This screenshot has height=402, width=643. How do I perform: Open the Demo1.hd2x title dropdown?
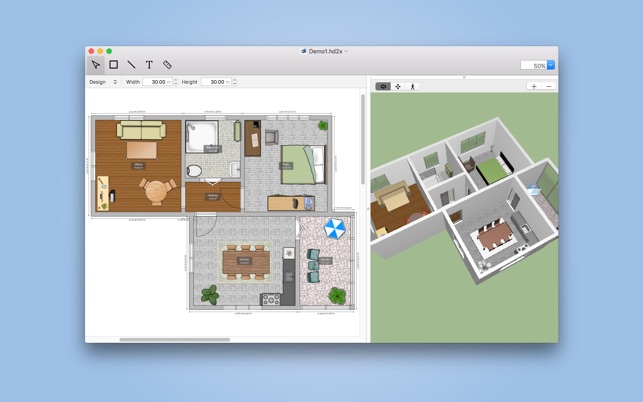(x=346, y=51)
